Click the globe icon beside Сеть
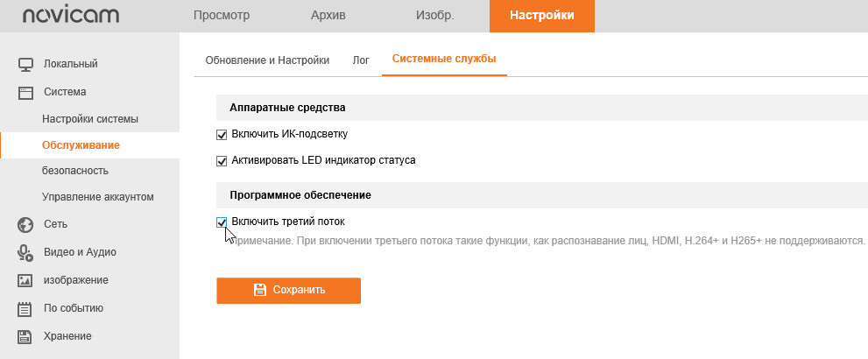This screenshot has height=359, width=868. 25,224
